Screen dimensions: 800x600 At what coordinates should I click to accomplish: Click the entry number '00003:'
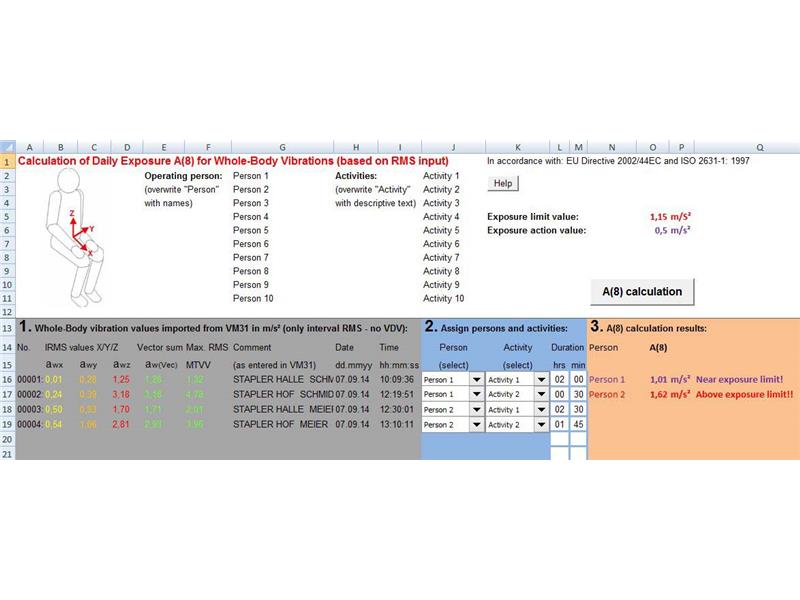[x=30, y=410]
